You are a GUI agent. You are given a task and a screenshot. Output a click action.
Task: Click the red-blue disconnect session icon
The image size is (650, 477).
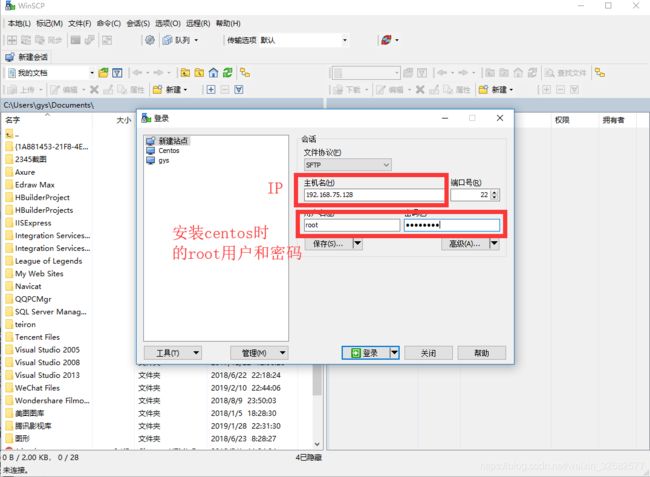tap(386, 40)
